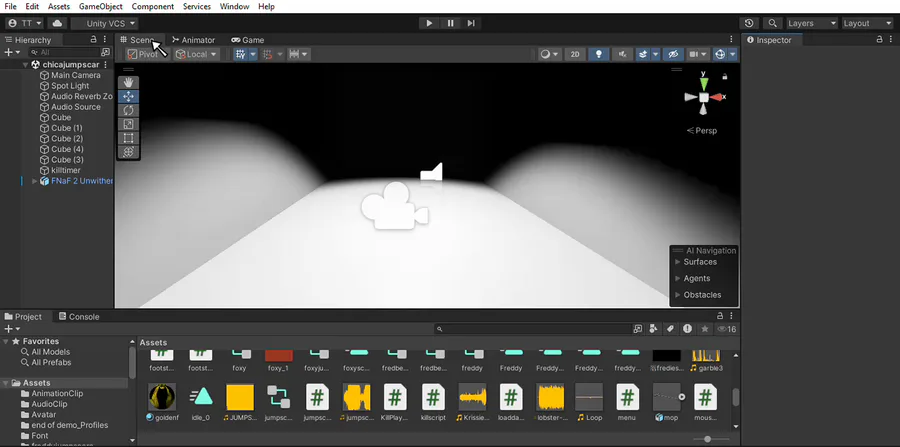The image size is (900, 447).
Task: Switch to the Console tab
Action: (79, 317)
